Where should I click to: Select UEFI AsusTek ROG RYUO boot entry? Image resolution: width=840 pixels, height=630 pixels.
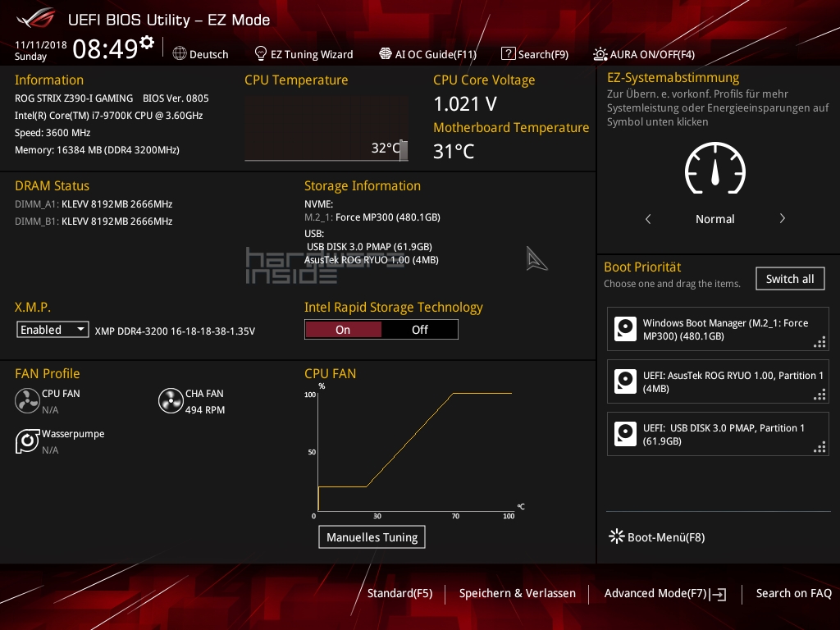pos(718,381)
